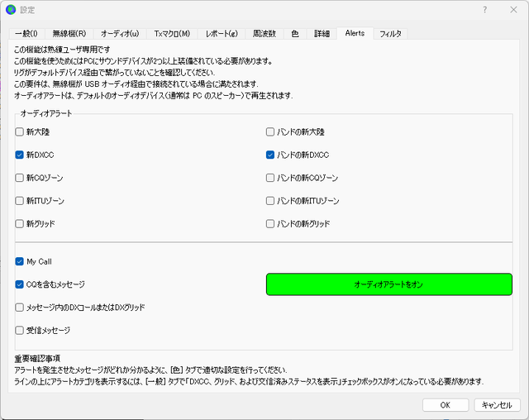Select the Txマクロ(M) tab
529x420 pixels.
click(172, 34)
